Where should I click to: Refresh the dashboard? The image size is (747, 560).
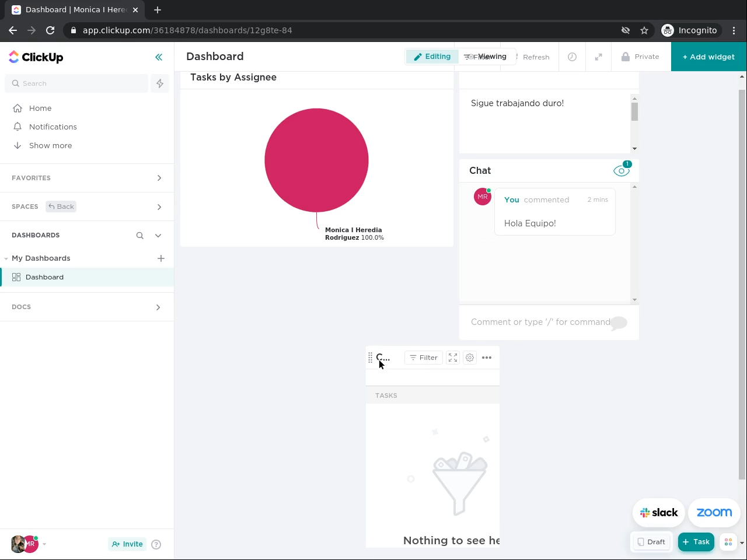click(x=536, y=57)
